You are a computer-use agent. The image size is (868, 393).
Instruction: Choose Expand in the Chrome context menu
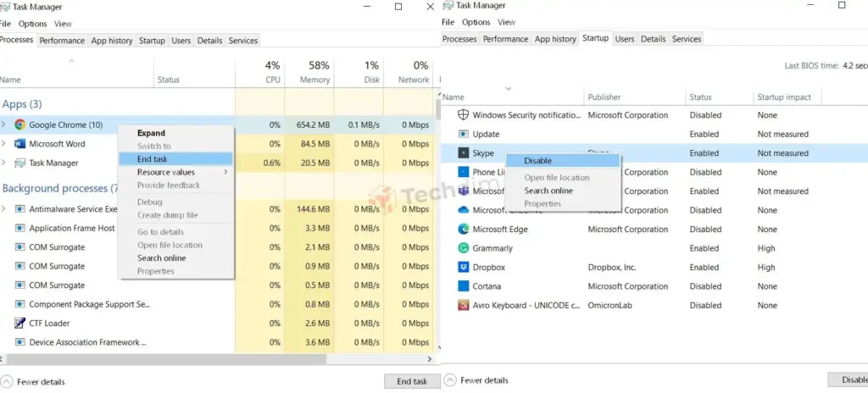pyautogui.click(x=175, y=133)
